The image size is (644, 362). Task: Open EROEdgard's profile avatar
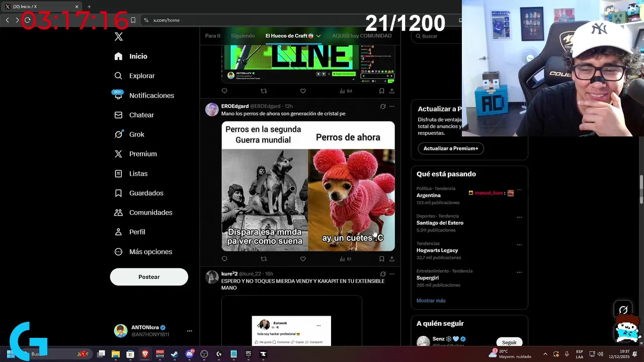coord(212,110)
